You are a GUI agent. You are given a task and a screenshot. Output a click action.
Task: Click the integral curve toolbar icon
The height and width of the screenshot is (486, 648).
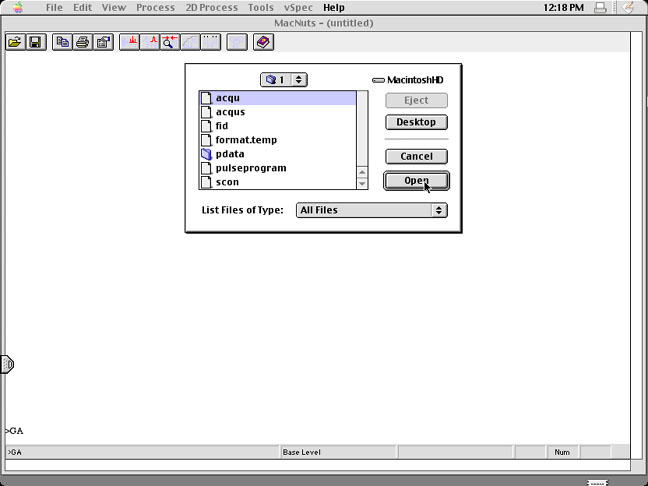tap(190, 42)
